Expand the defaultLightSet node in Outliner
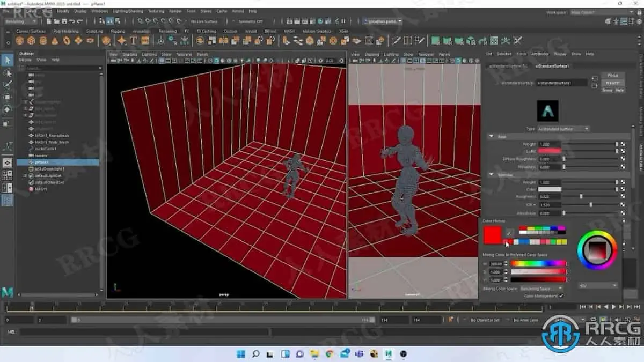This screenshot has width=644, height=362. point(25,175)
